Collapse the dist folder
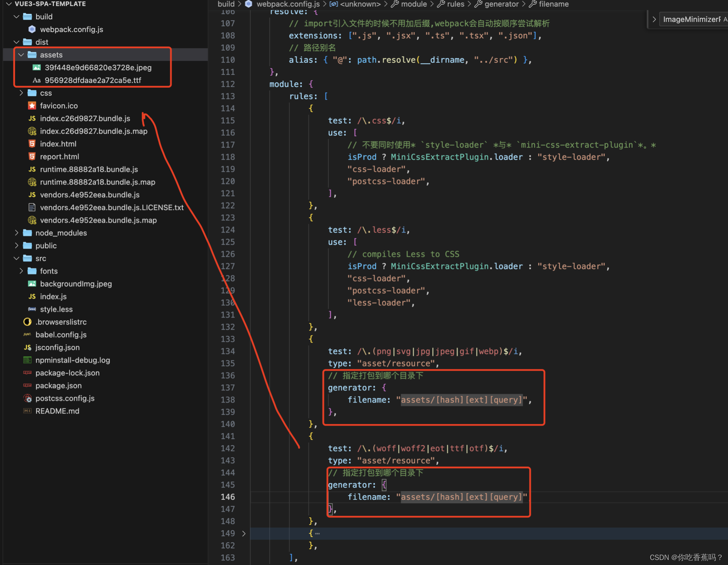 coord(17,42)
